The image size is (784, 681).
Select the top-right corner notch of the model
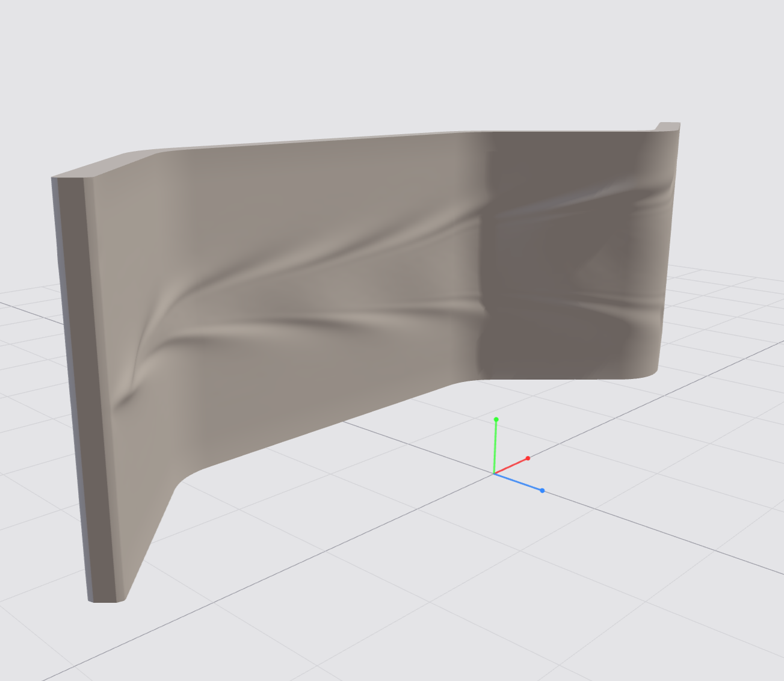point(667,126)
